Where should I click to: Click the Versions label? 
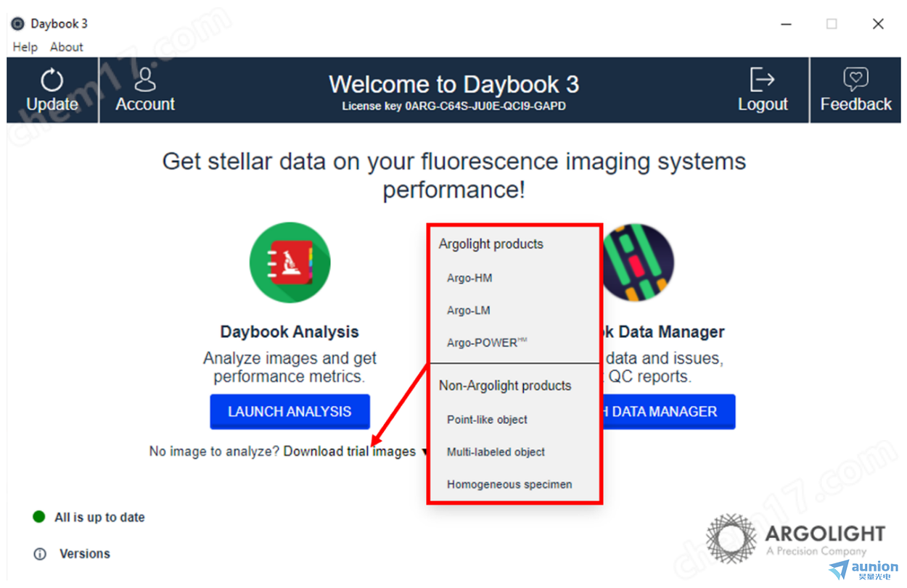85,554
